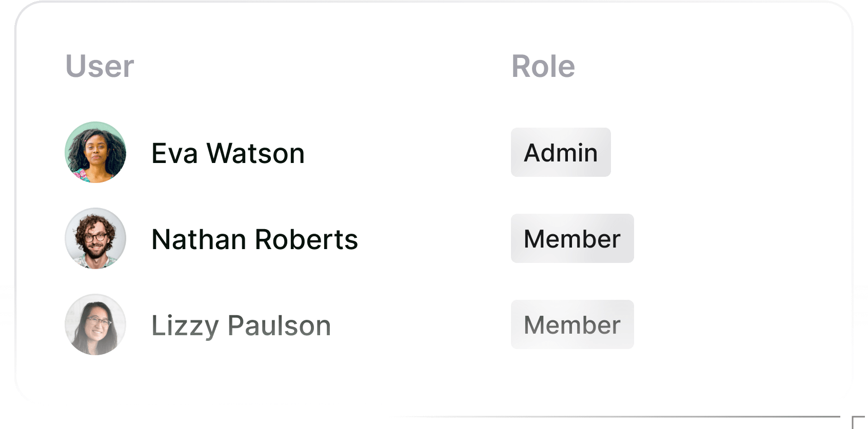This screenshot has height=429, width=868.
Task: Click the surname Paulson
Action: 279,325
